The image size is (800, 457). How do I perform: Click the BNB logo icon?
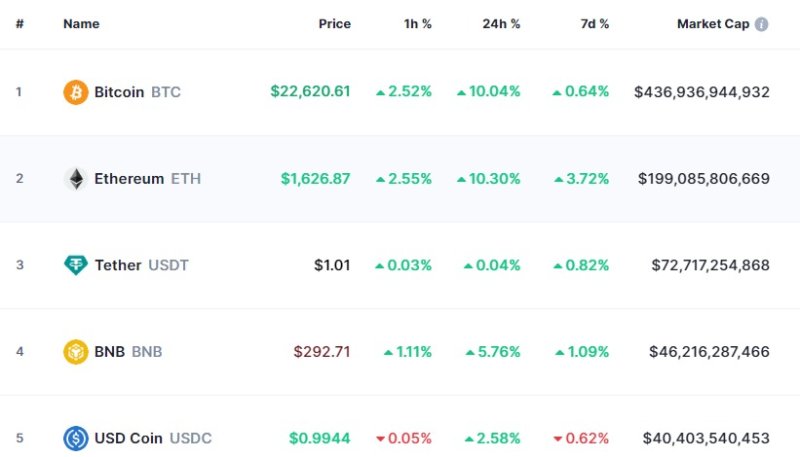76,352
